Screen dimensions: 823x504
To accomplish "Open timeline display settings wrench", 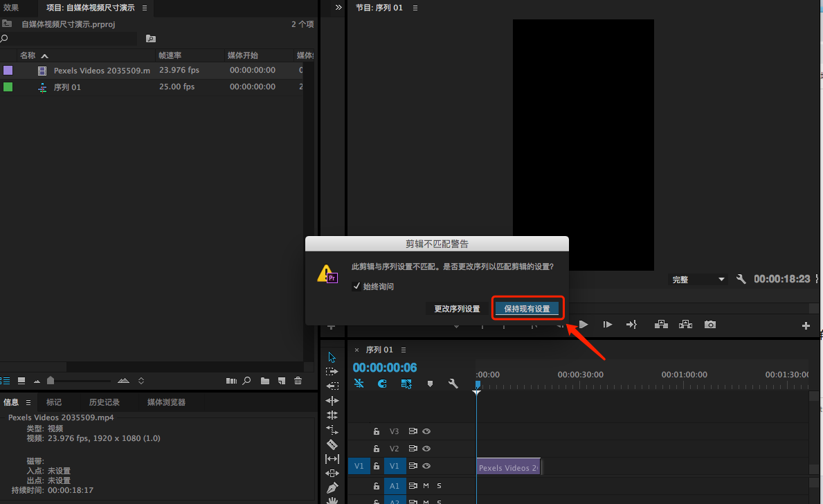I will (453, 384).
